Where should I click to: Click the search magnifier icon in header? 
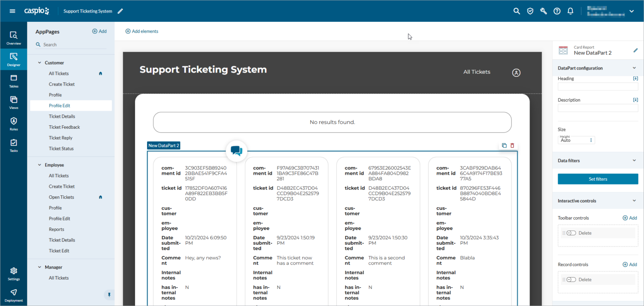[517, 11]
